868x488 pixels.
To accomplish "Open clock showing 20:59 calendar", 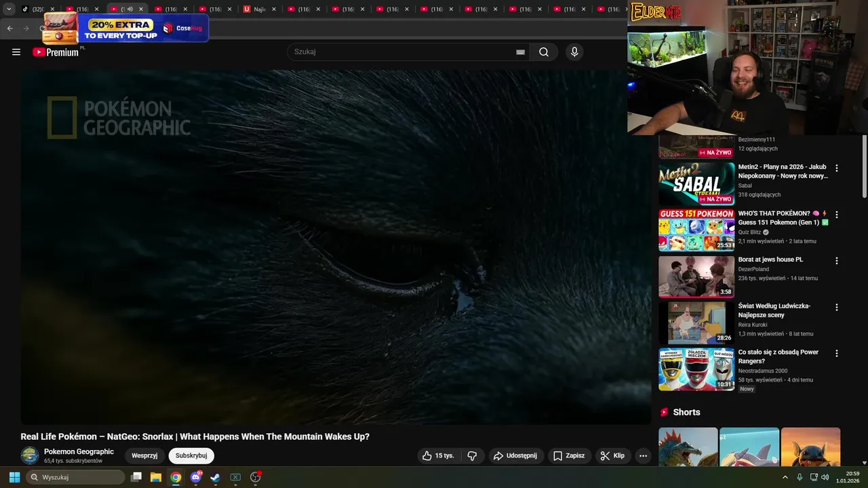I will click(848, 477).
